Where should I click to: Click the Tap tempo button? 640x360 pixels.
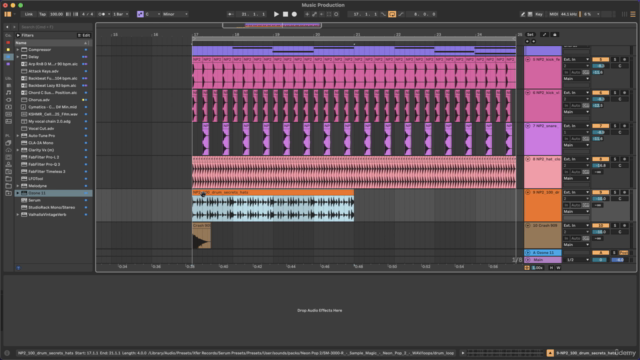click(x=42, y=14)
